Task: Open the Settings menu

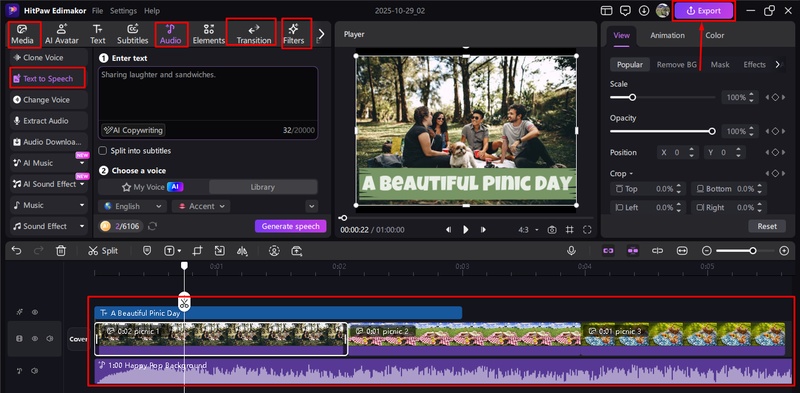Action: tap(123, 10)
